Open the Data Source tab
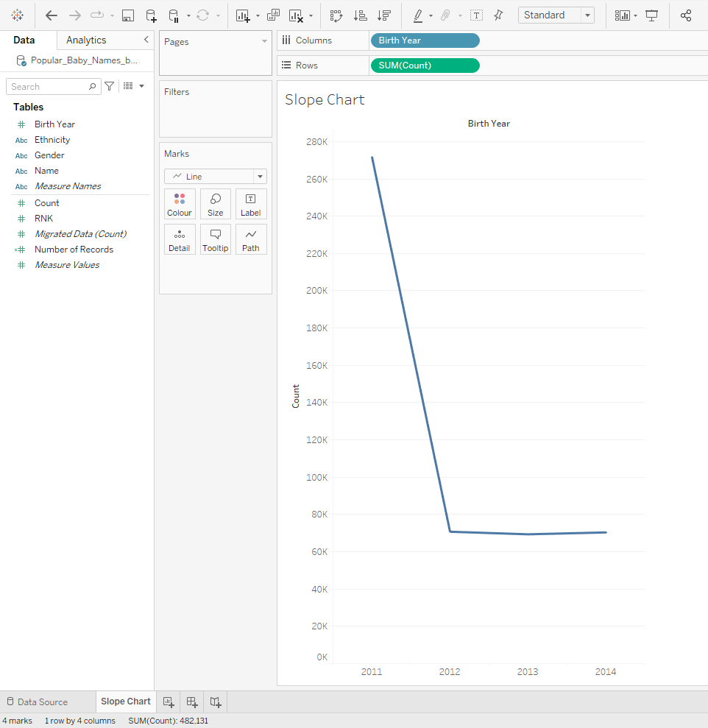 pyautogui.click(x=37, y=702)
